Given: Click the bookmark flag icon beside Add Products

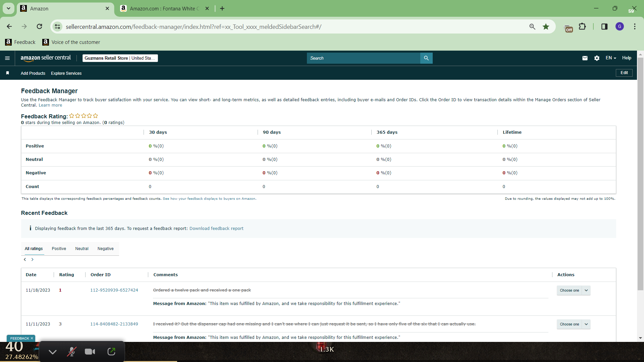Looking at the screenshot, I should 7,73.
